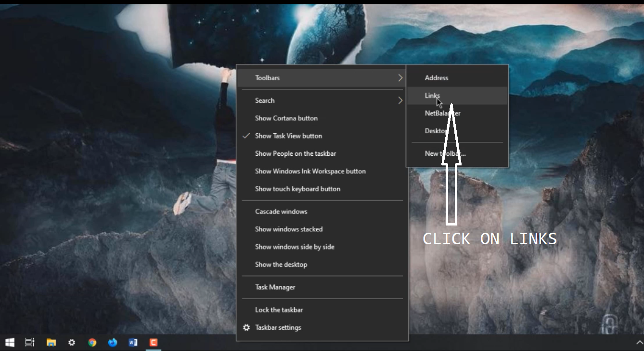The width and height of the screenshot is (644, 351).
Task: Toggle Show Windows Ink Workspace button
Action: pos(322,171)
